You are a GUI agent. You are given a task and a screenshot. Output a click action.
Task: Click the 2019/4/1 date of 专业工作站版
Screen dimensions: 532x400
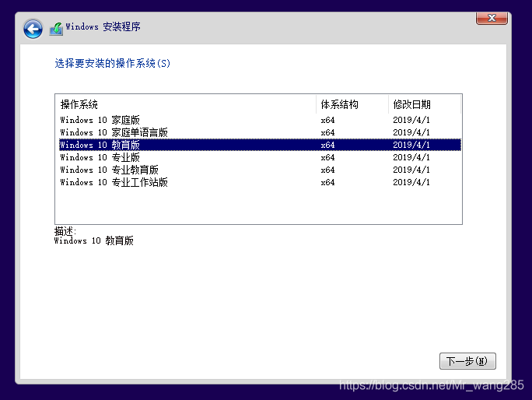(411, 182)
